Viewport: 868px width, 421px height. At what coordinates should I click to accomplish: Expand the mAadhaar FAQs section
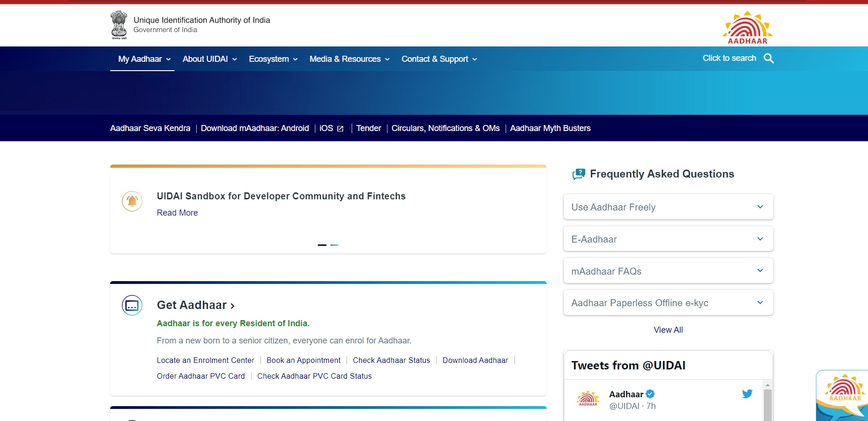668,271
